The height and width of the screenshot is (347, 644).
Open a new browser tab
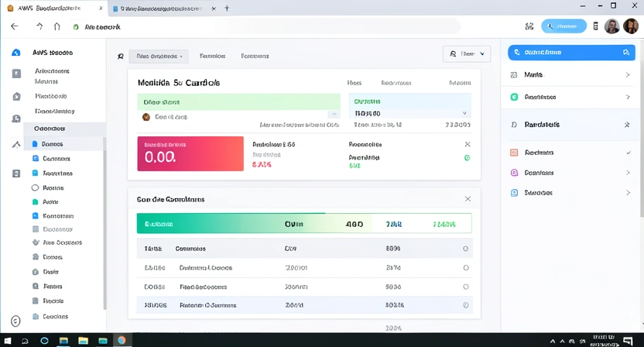pos(227,9)
